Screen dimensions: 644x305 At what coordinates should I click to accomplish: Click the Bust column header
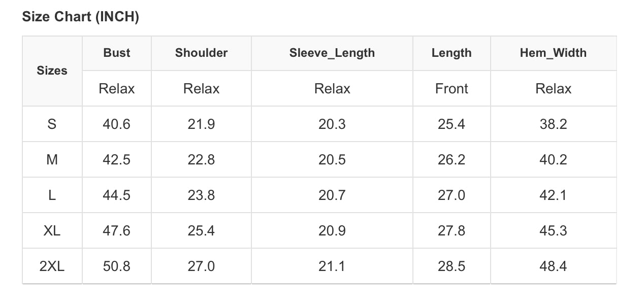117,53
